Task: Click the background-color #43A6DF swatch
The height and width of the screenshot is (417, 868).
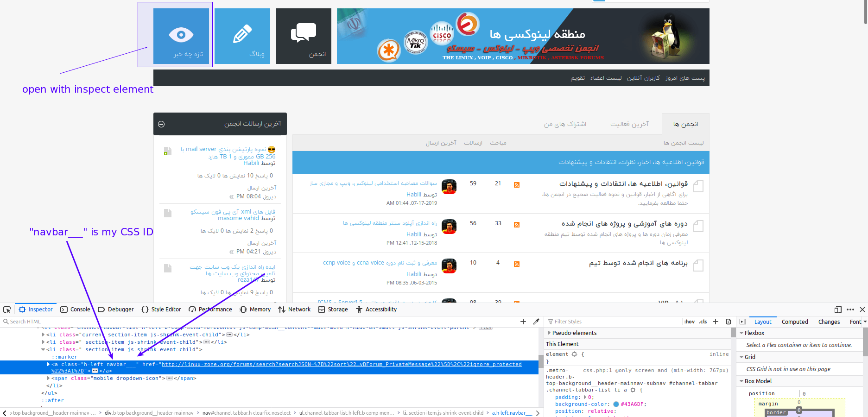Action: [616, 404]
